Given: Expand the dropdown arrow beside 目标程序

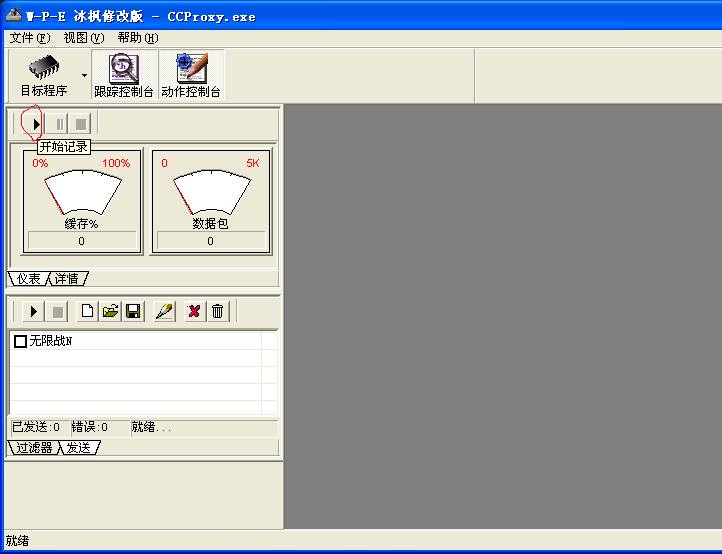Looking at the screenshot, I should (x=84, y=75).
